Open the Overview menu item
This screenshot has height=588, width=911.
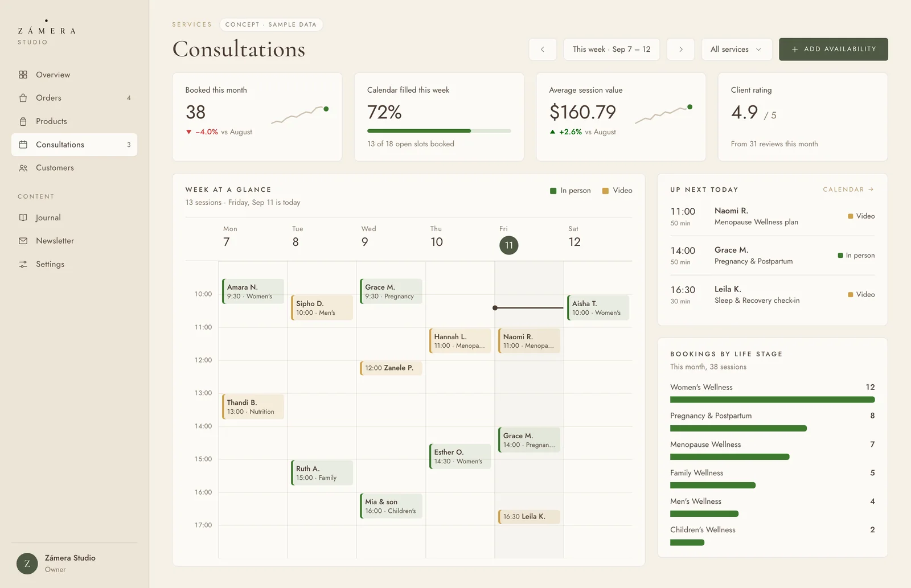pyautogui.click(x=74, y=75)
